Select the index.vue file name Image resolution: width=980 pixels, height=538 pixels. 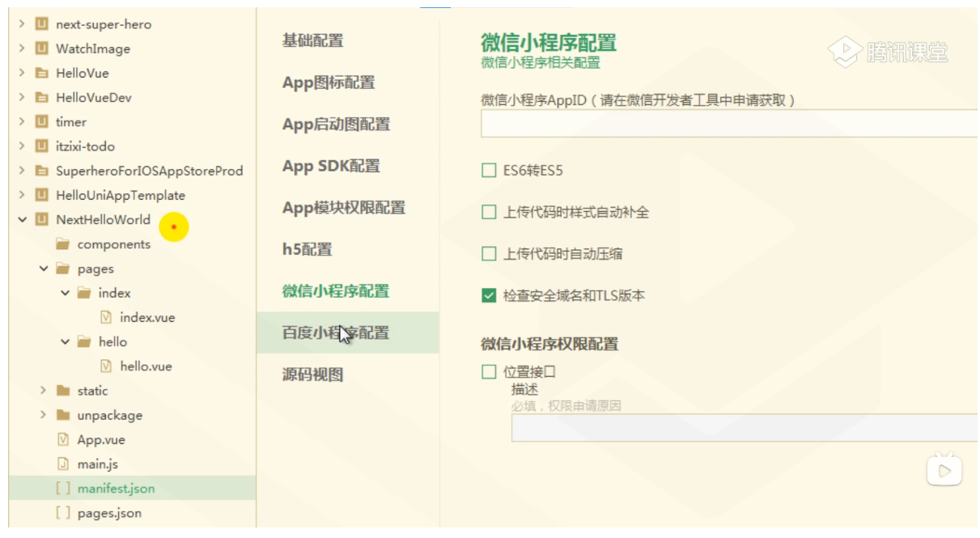(147, 317)
